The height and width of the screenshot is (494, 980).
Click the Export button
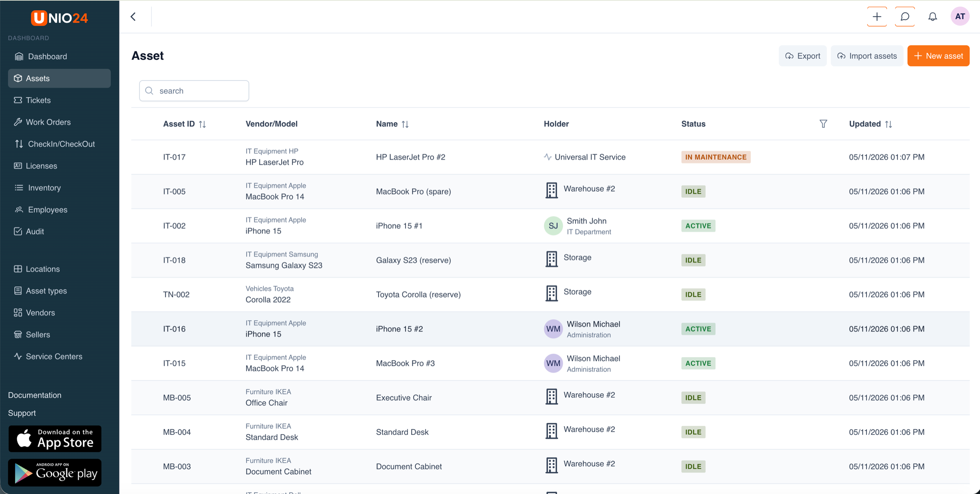[802, 56]
